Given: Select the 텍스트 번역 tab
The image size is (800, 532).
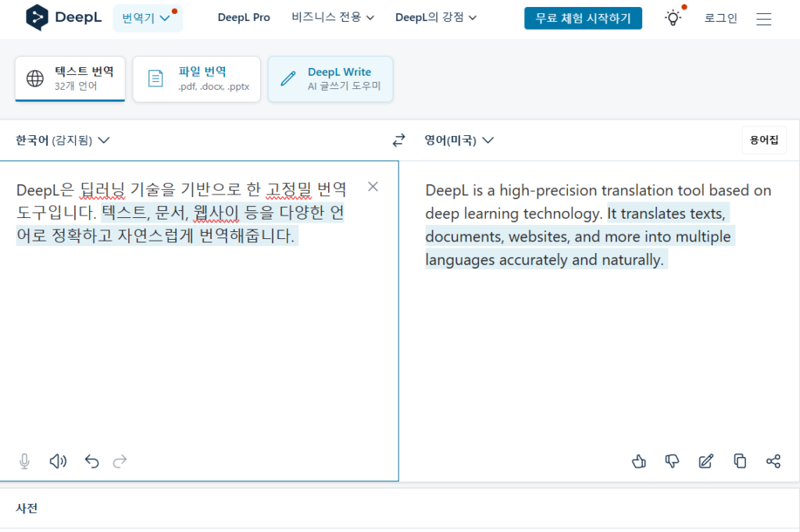Looking at the screenshot, I should 70,79.
